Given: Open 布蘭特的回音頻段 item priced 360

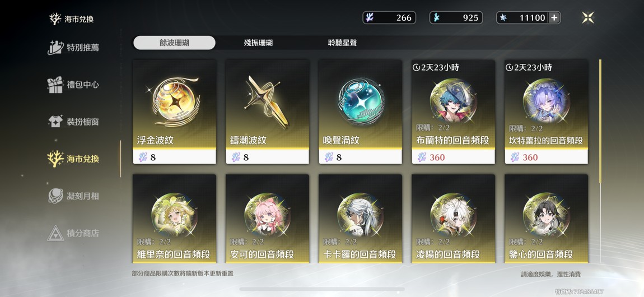Looking at the screenshot, I should [x=454, y=112].
